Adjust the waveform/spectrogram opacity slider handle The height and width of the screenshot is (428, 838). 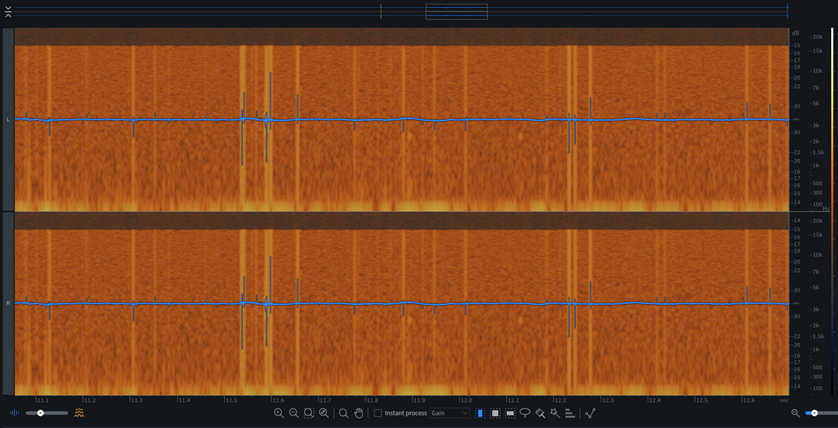coord(40,413)
